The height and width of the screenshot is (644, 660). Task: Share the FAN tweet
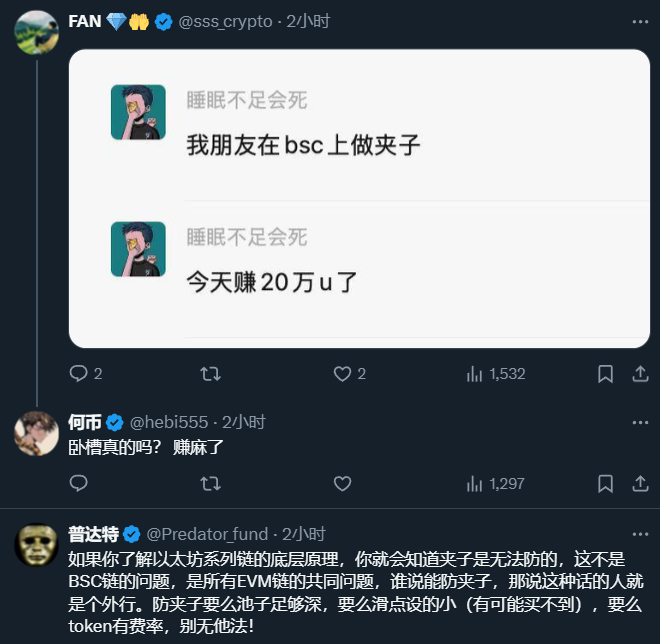pyautogui.click(x=641, y=374)
